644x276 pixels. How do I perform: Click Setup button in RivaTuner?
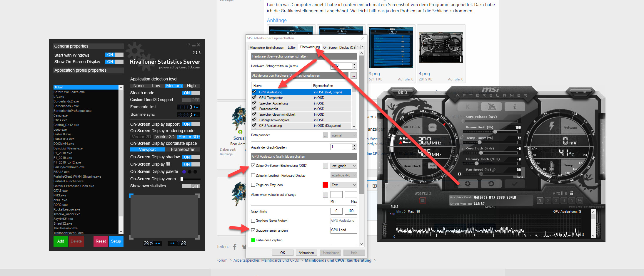(x=116, y=241)
